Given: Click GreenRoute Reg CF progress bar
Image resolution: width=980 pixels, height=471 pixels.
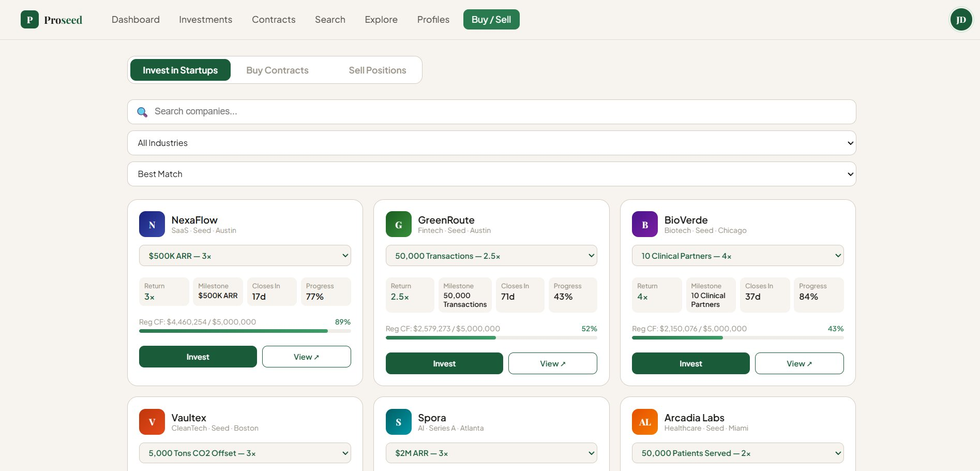Looking at the screenshot, I should 491,337.
